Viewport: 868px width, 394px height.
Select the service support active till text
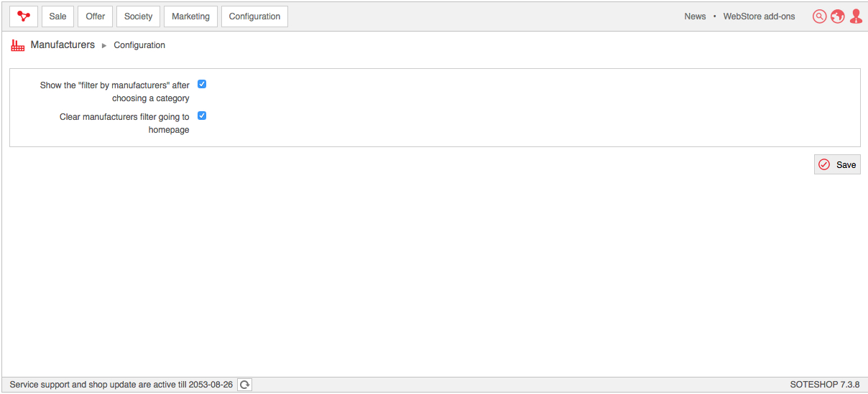(x=121, y=385)
